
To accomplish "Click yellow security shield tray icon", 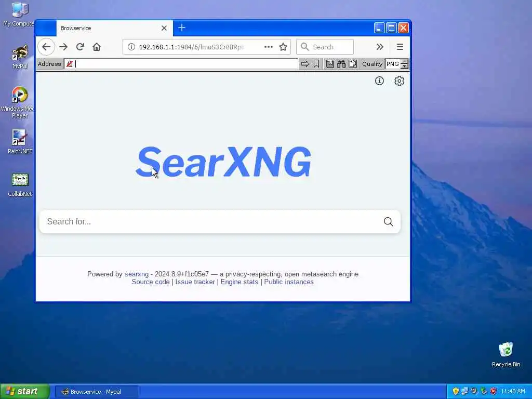I will [456, 391].
